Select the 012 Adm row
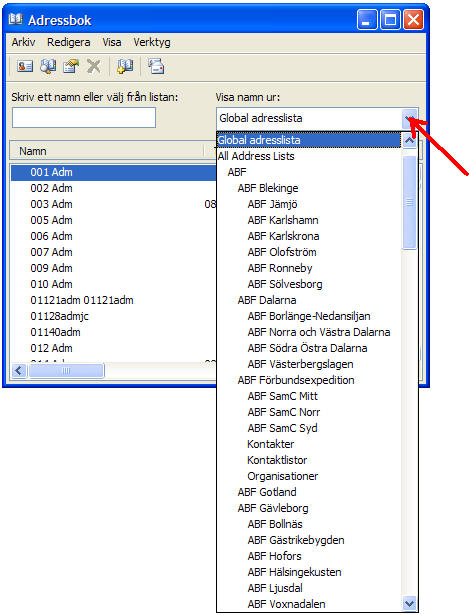The image size is (470, 615). coord(113,348)
